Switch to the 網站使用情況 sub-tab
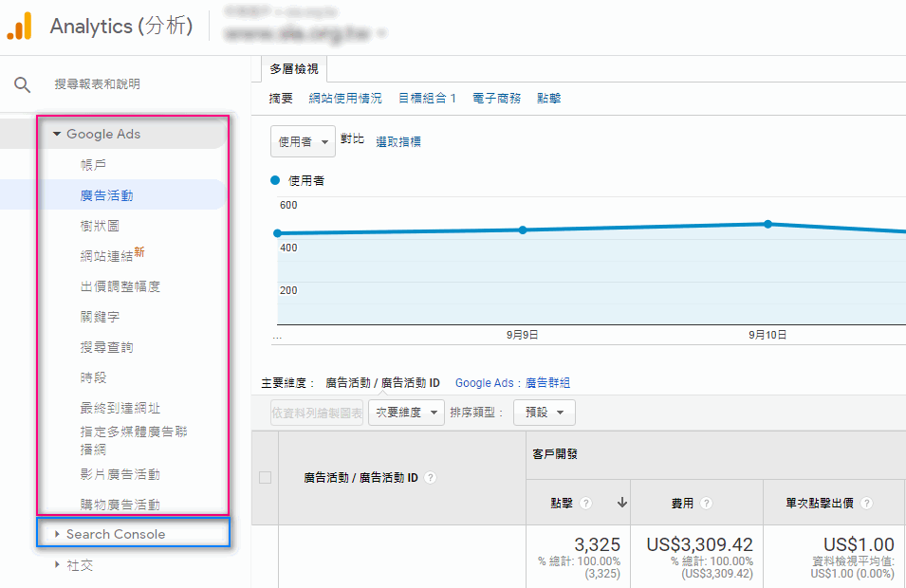 click(x=345, y=99)
